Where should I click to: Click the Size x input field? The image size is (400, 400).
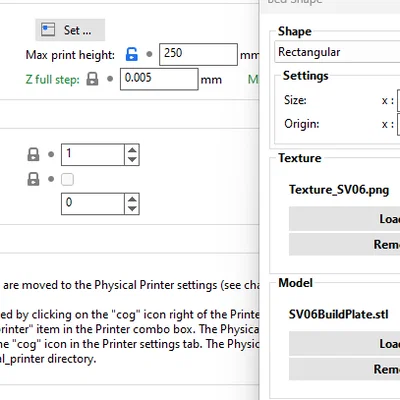[x=399, y=100]
